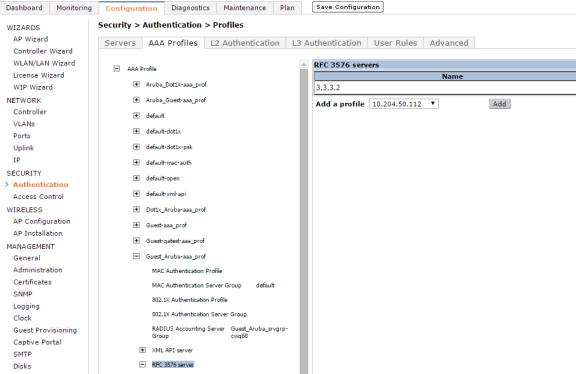Collapse the RFC 3576 server minus icon

point(142,364)
